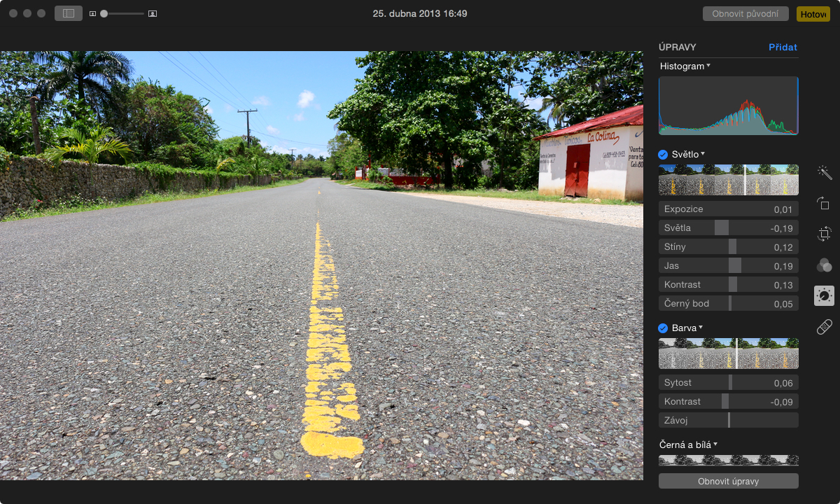840x504 pixels.
Task: Click the Expozice slider
Action: (x=728, y=209)
